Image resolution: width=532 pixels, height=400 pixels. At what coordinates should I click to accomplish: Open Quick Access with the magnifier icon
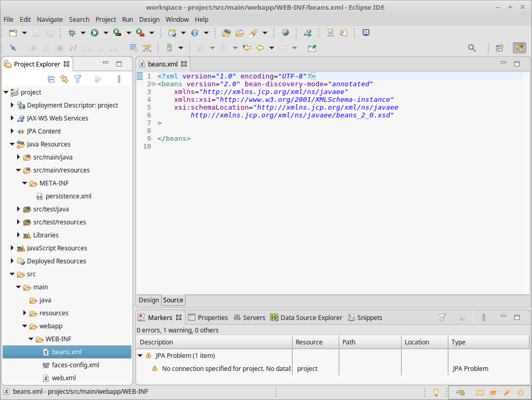coord(472,47)
